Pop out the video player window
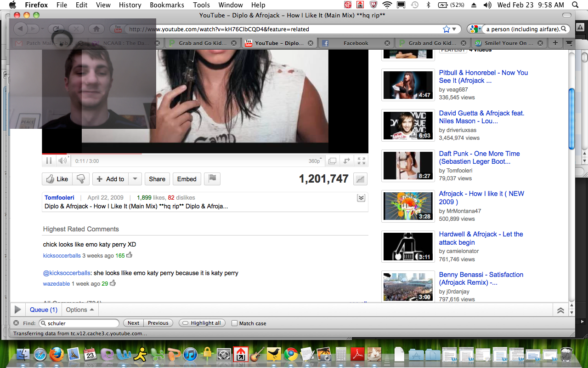The image size is (588, 368). click(x=332, y=161)
